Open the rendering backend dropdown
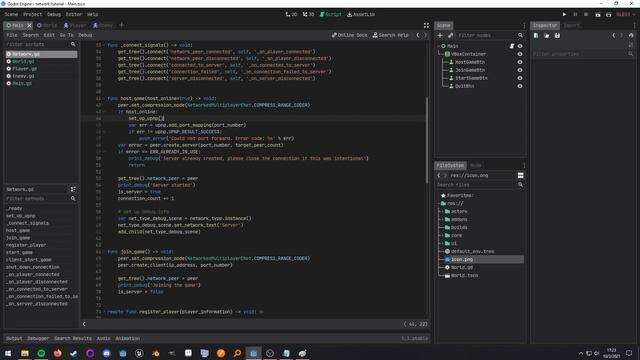Image resolution: width=640 pixels, height=360 pixels. (625, 14)
